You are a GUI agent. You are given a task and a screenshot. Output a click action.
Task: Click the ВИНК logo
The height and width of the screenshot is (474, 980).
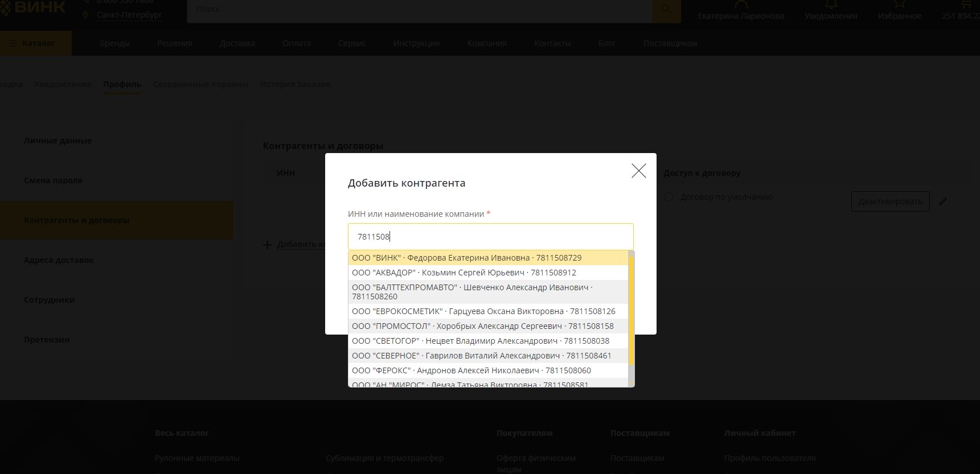click(32, 7)
